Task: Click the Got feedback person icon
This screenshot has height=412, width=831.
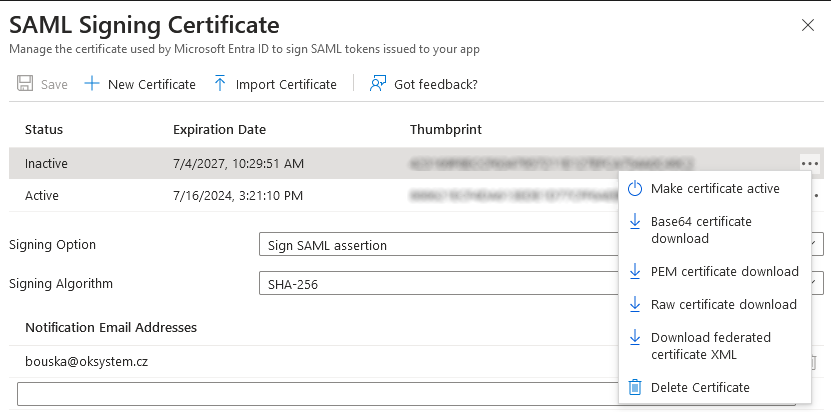Action: (x=378, y=84)
